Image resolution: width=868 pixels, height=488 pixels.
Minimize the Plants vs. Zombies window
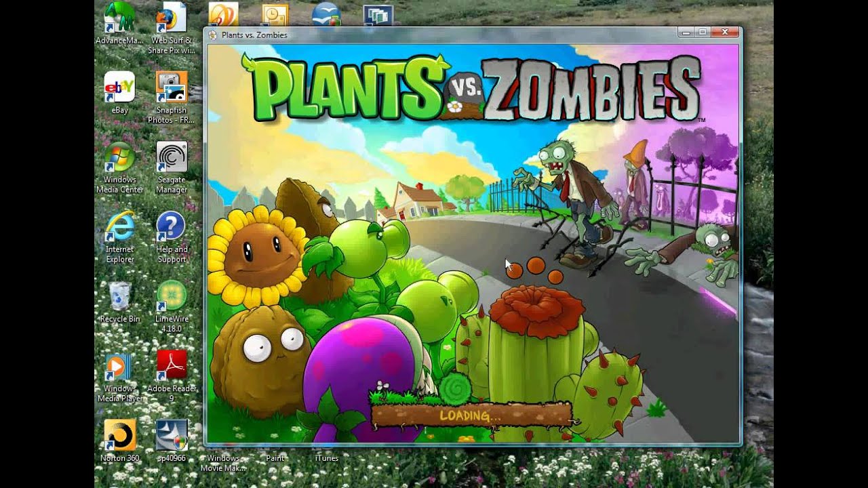click(686, 32)
